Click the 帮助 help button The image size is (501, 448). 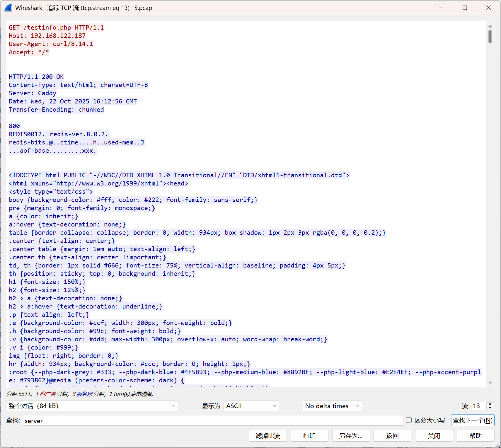pyautogui.click(x=476, y=436)
